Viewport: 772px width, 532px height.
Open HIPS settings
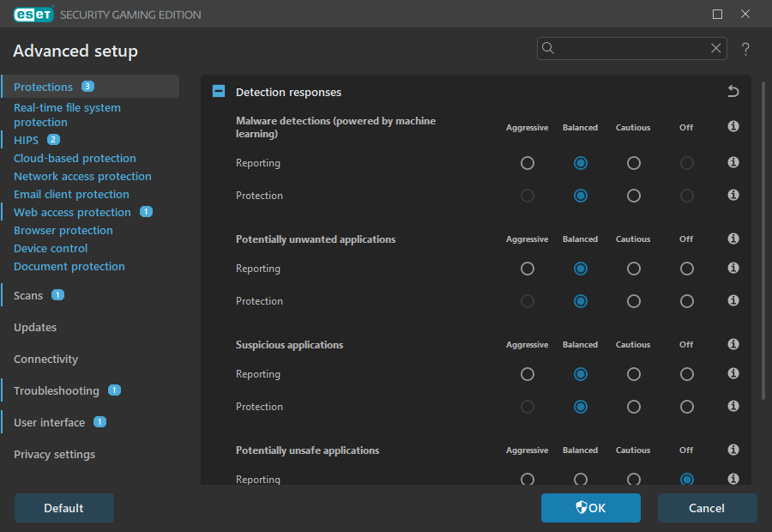point(26,141)
